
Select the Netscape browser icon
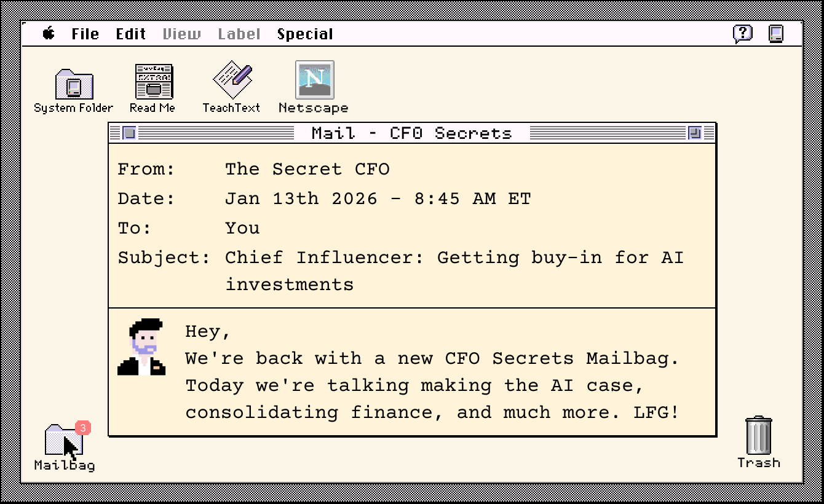pos(314,80)
